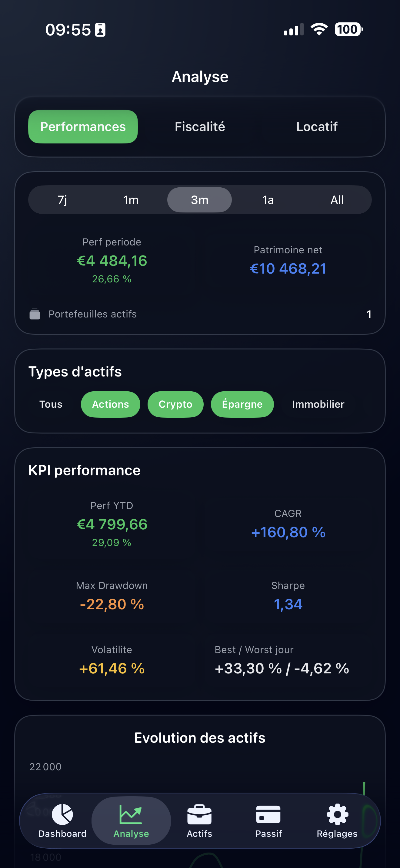The width and height of the screenshot is (400, 868).
Task: Click the Portefeuilles actifs wallet icon
Action: 35,314
